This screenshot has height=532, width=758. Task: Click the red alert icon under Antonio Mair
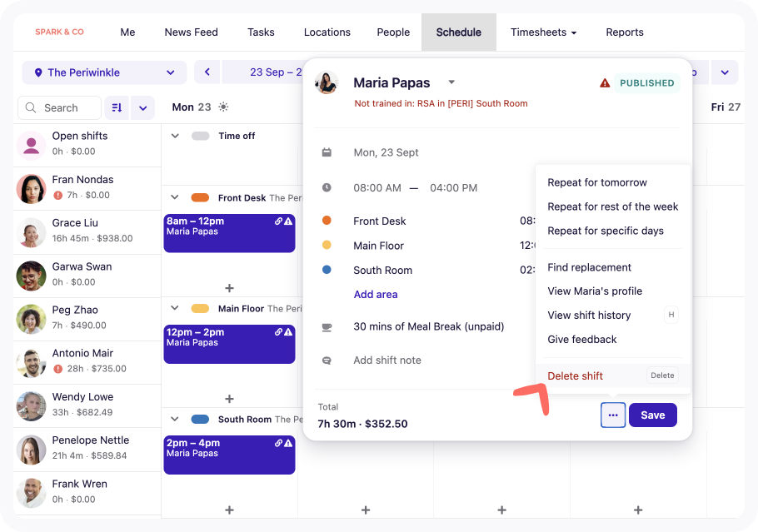(x=58, y=369)
